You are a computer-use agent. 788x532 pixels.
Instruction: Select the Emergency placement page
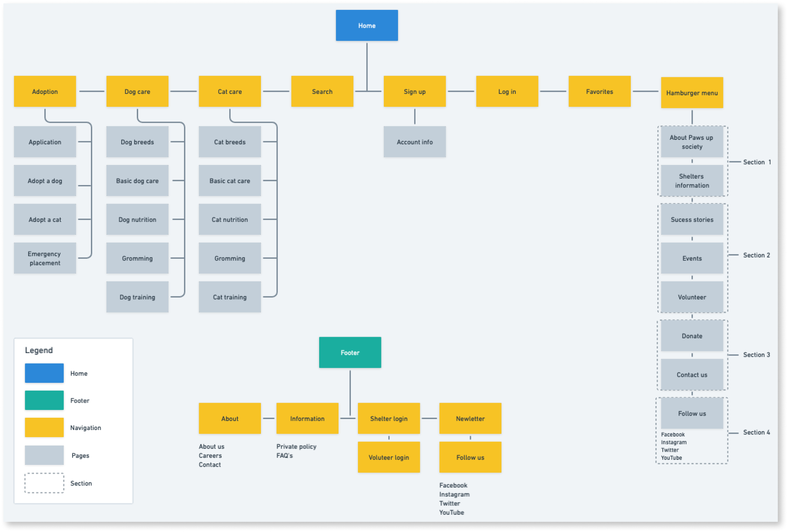tap(45, 258)
